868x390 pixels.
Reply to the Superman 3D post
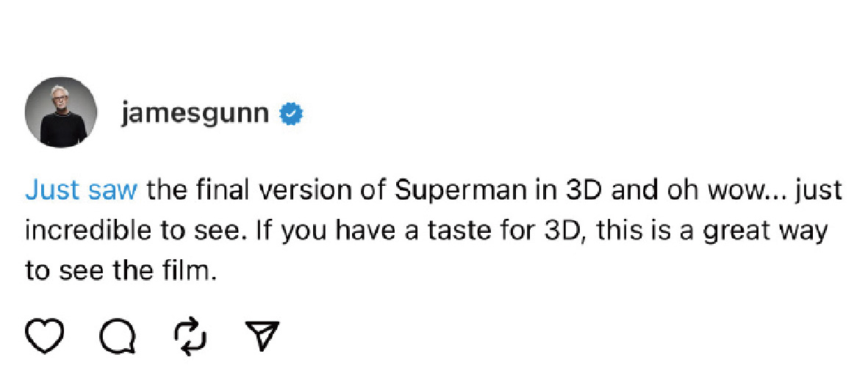click(x=118, y=336)
